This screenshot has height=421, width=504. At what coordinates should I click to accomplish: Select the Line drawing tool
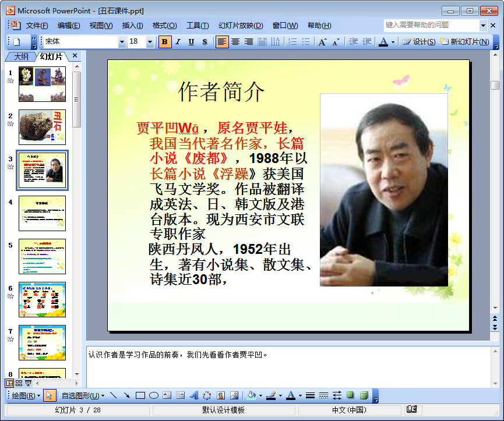[x=113, y=395]
